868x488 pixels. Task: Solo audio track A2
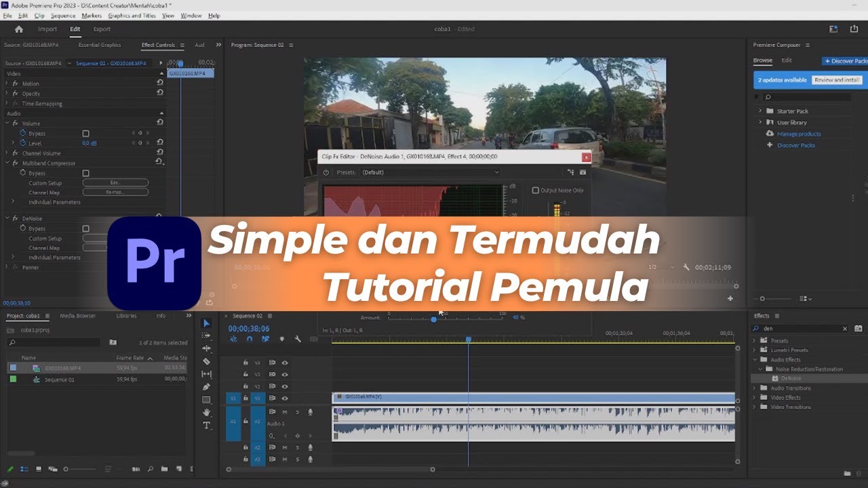click(x=297, y=447)
